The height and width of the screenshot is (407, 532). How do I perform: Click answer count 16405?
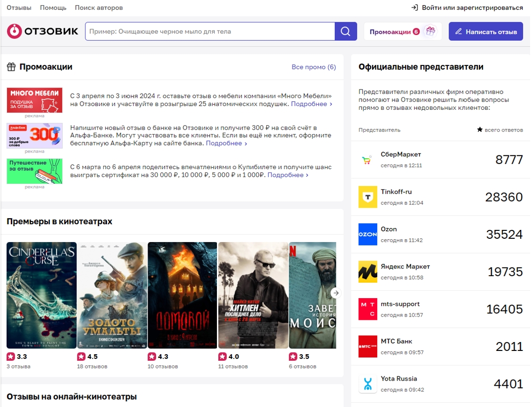505,309
